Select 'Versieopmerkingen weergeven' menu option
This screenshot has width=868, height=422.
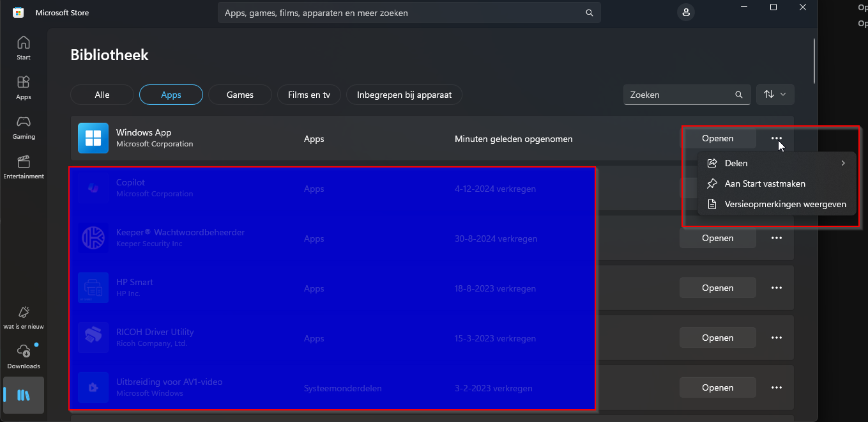pos(777,204)
